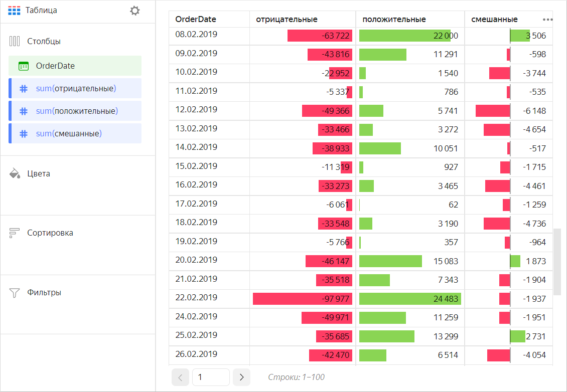Image resolution: width=567 pixels, height=392 pixels.
Task: Go to next page of rows
Action: [241, 377]
